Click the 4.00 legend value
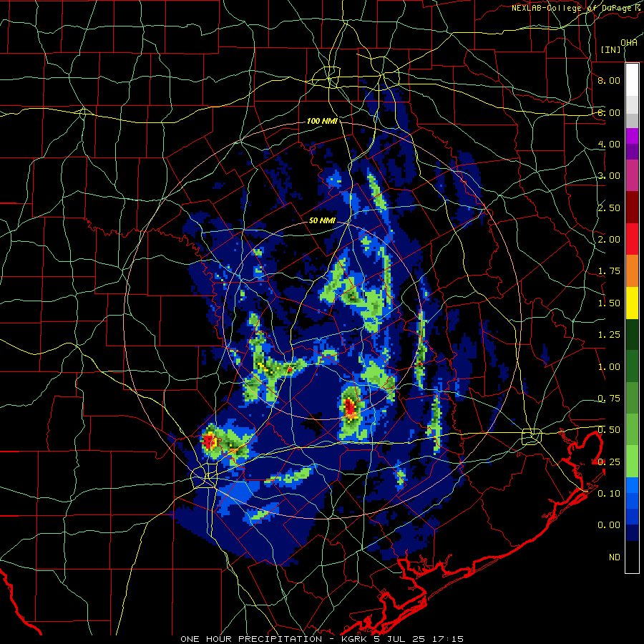Image resolution: width=644 pixels, height=644 pixels. click(x=608, y=144)
